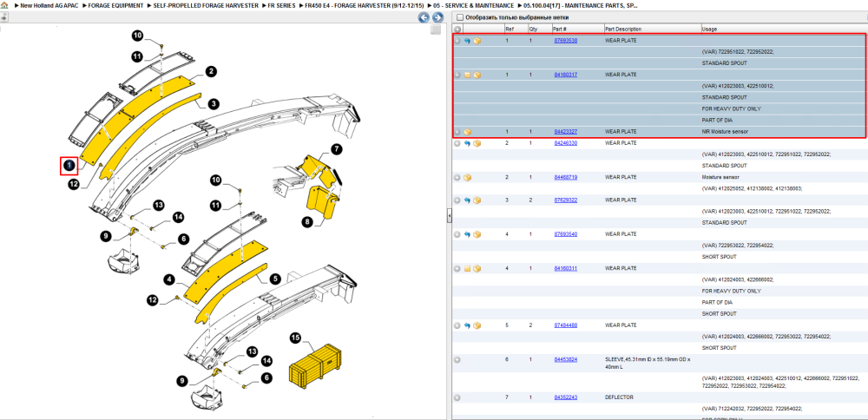
Task: Expand the row for part 84468719
Action: [457, 178]
